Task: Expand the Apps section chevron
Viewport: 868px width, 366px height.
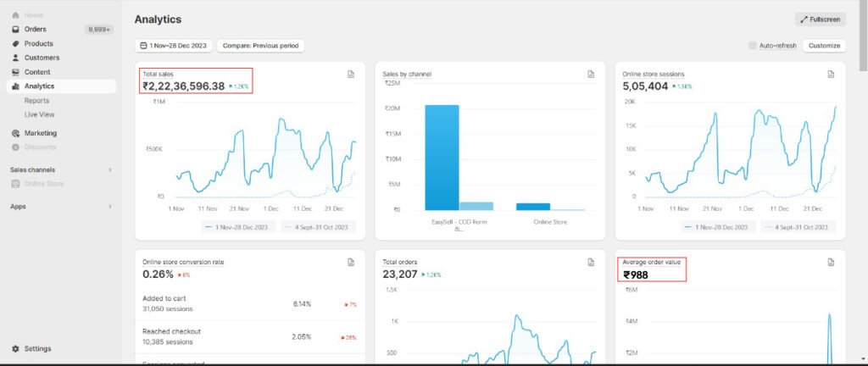Action: pos(110,206)
